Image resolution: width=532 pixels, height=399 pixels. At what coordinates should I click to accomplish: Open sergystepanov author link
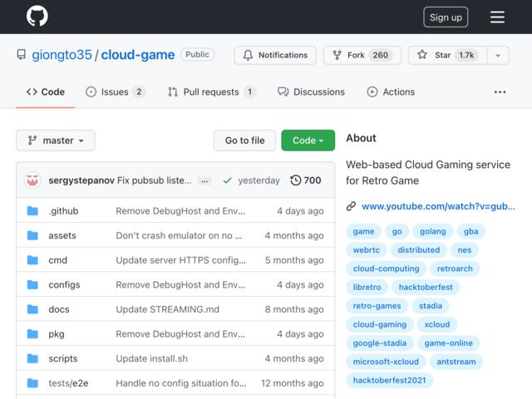[x=81, y=180]
